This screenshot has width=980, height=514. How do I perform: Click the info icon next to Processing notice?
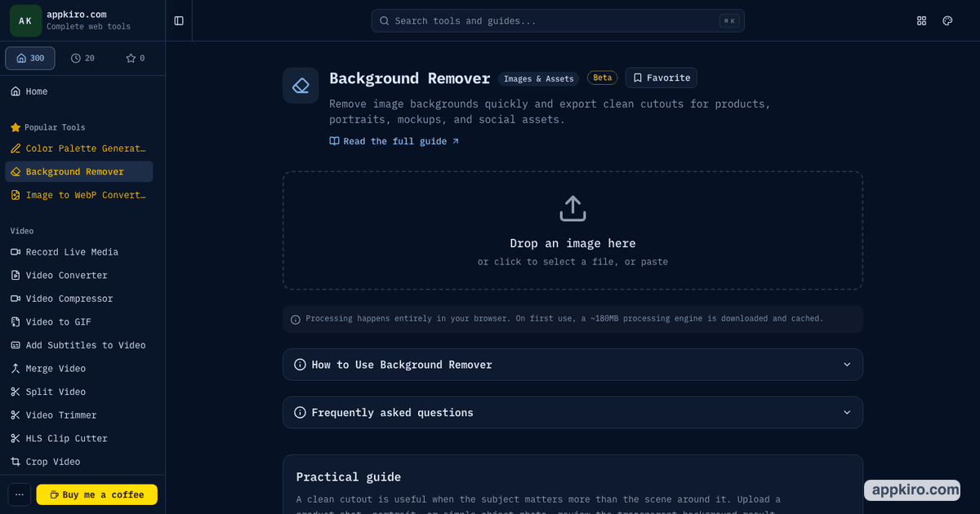296,319
